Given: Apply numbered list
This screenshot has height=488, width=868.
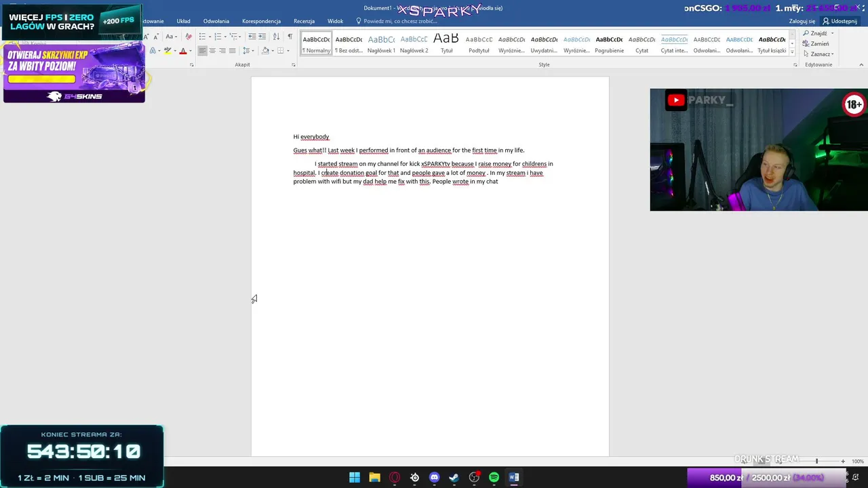Looking at the screenshot, I should (218, 37).
